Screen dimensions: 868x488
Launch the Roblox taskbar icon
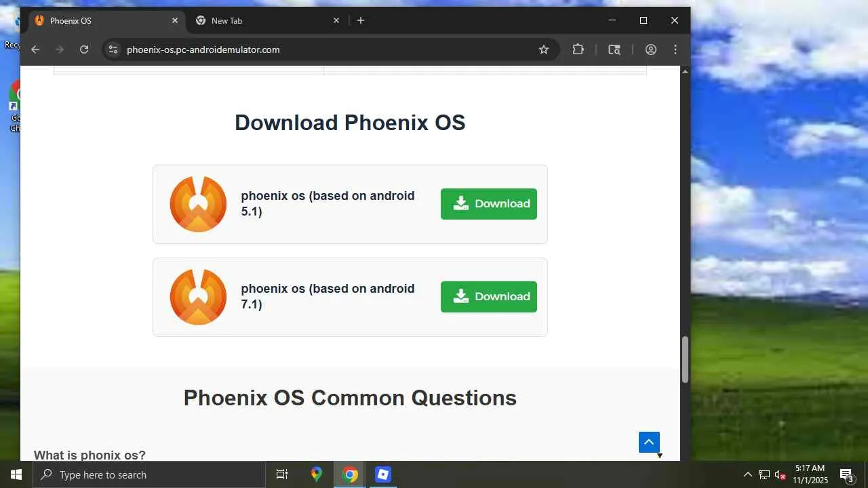(x=383, y=474)
